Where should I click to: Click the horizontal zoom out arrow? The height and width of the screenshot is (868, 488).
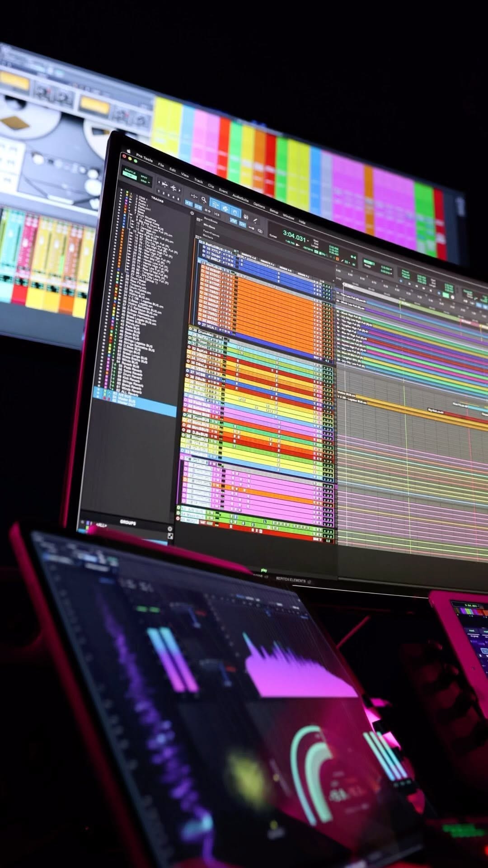(x=159, y=182)
